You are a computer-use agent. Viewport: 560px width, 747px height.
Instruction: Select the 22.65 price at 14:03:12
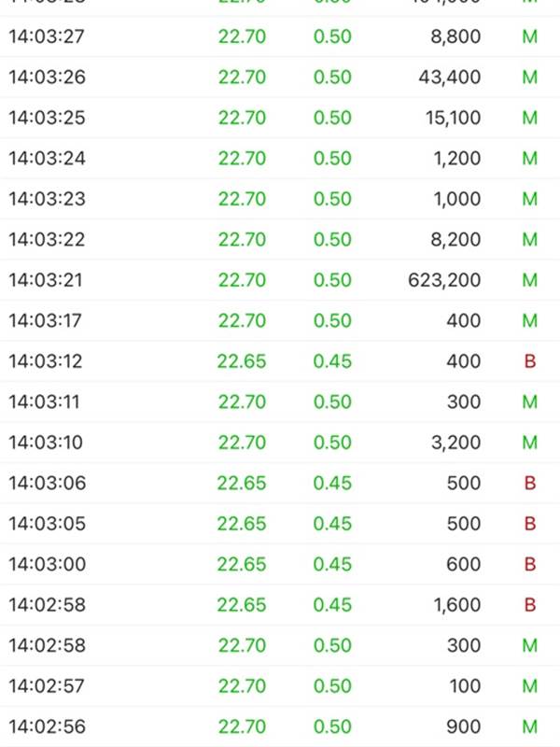(x=242, y=361)
